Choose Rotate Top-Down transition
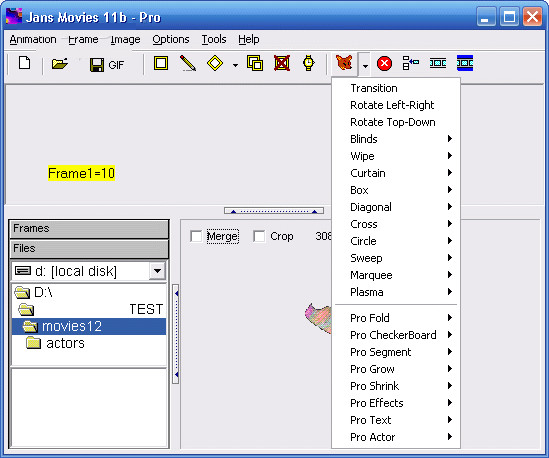 tap(396, 122)
